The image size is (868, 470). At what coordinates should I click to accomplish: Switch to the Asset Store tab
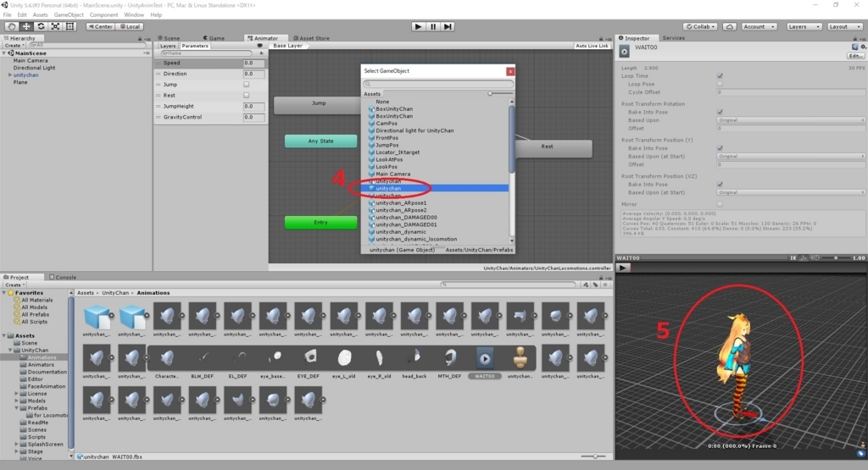point(312,38)
